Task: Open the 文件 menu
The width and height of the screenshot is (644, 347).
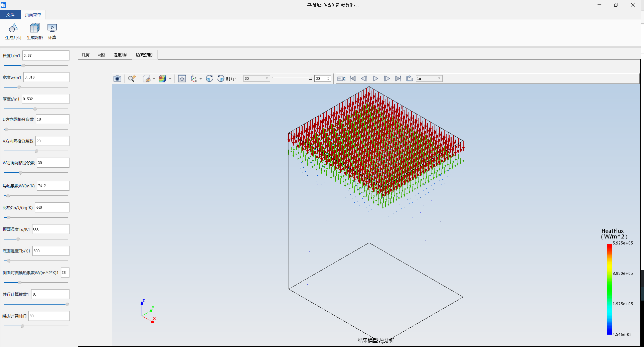Action: point(10,15)
